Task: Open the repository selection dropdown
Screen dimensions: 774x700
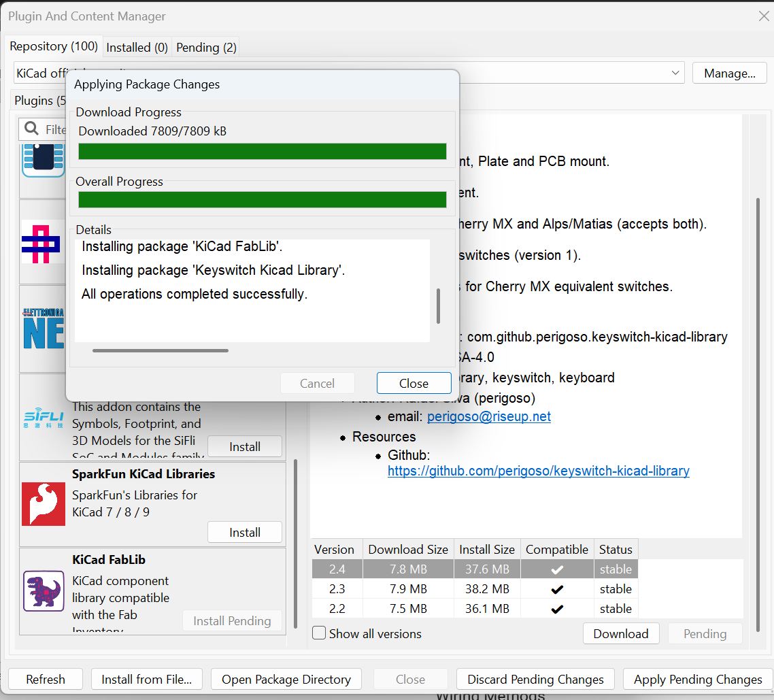Action: pos(674,73)
